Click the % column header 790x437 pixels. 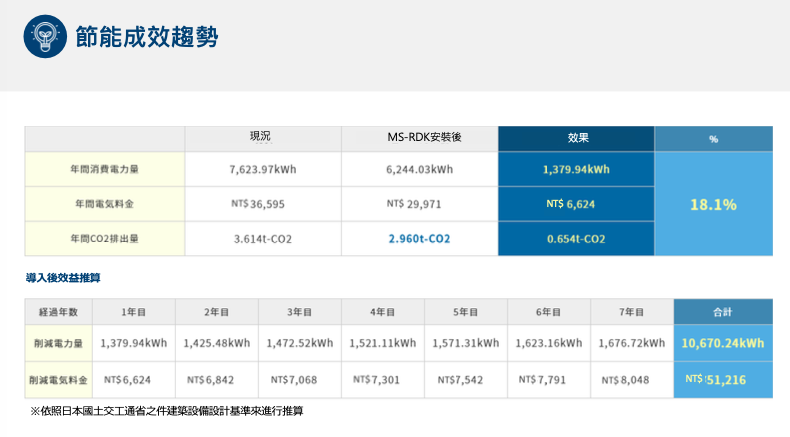(x=713, y=138)
